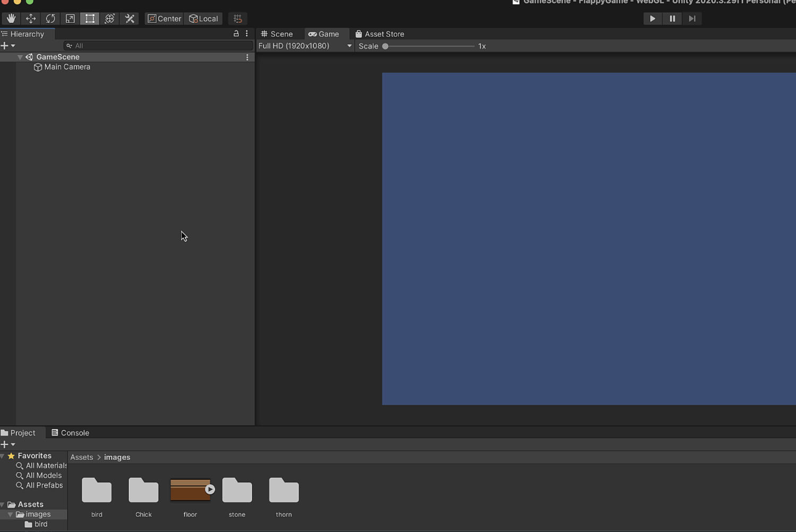The height and width of the screenshot is (532, 796).
Task: Select Assets root folder in tree
Action: (30, 504)
